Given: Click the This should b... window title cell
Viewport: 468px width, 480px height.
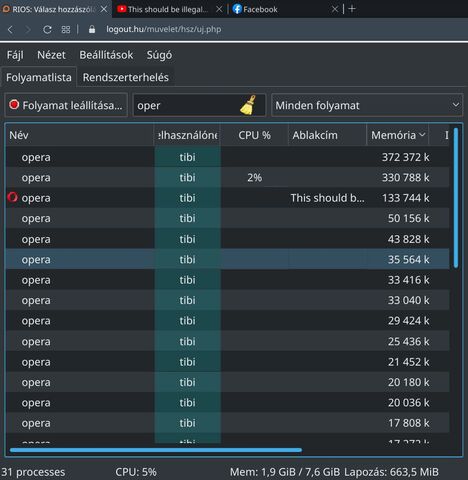Looking at the screenshot, I should pos(327,198).
